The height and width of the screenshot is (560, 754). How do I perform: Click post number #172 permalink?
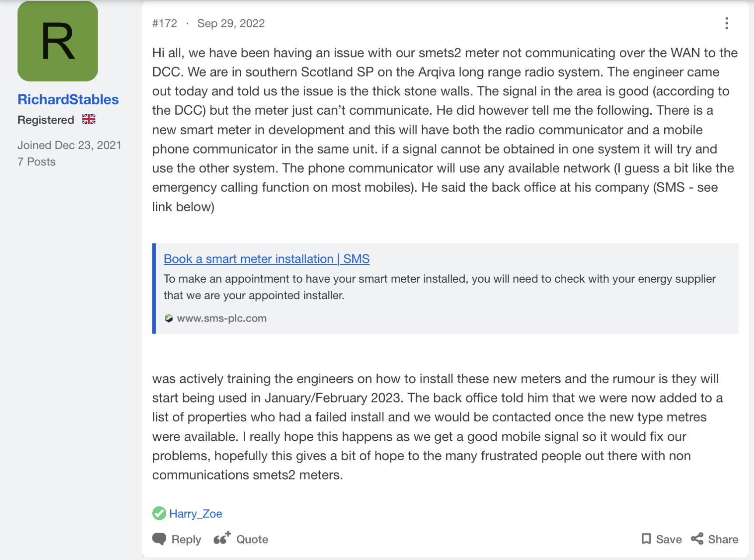click(x=165, y=23)
